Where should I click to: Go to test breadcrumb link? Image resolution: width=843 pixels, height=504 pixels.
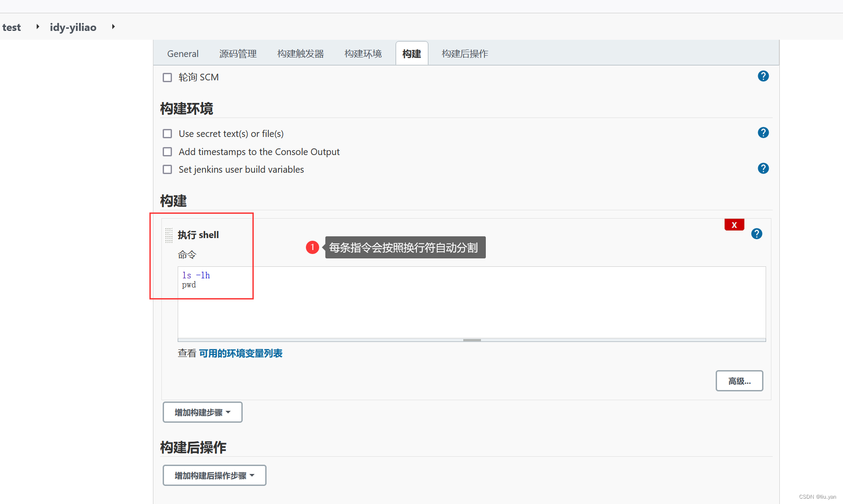pos(11,27)
